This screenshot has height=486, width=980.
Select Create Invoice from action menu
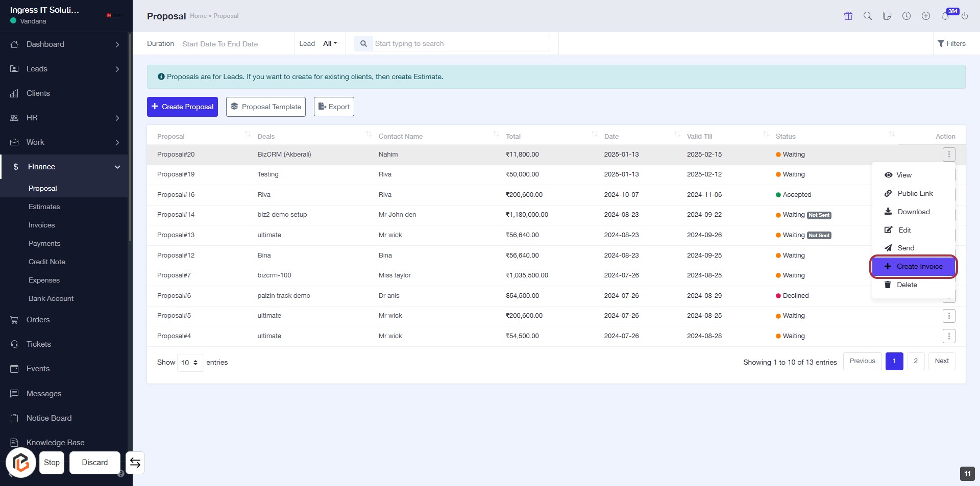click(913, 266)
